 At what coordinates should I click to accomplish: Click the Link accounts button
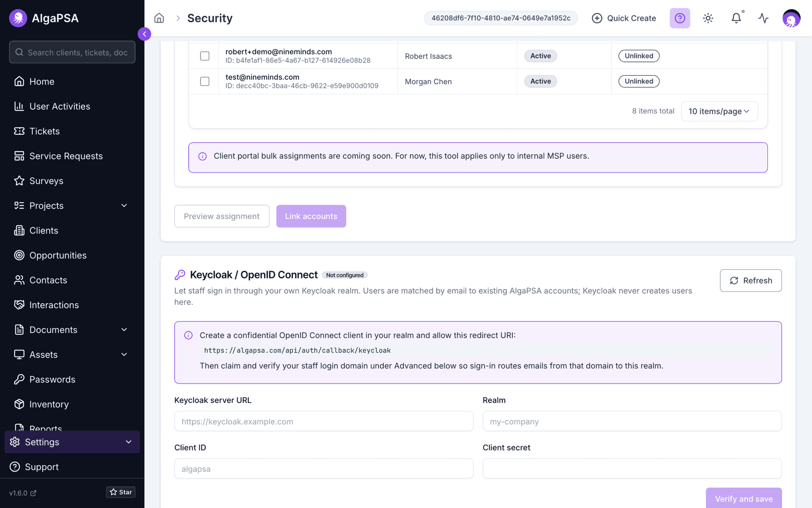pyautogui.click(x=311, y=216)
